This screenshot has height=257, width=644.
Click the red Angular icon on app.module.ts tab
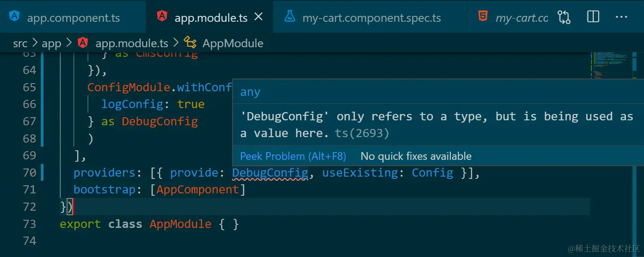click(162, 17)
